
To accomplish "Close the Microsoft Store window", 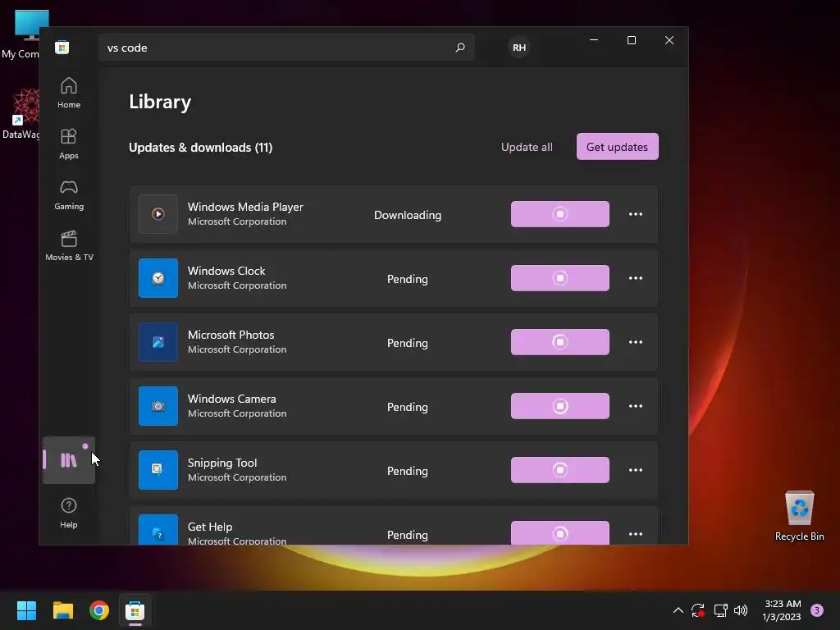I will click(669, 40).
